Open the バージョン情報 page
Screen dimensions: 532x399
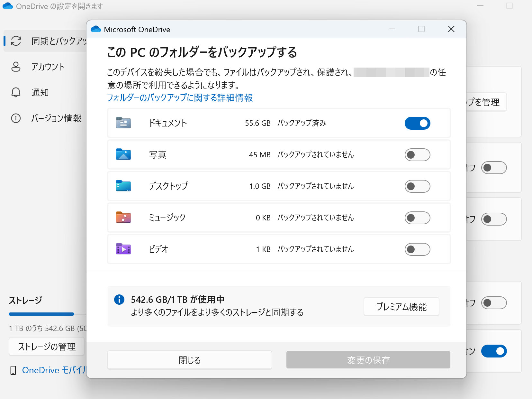(x=56, y=118)
